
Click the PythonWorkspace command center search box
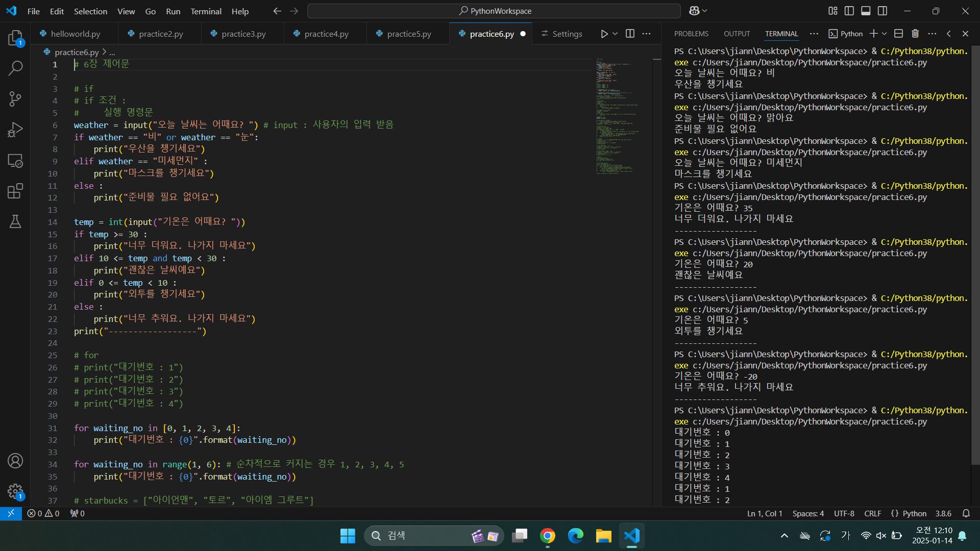[494, 11]
